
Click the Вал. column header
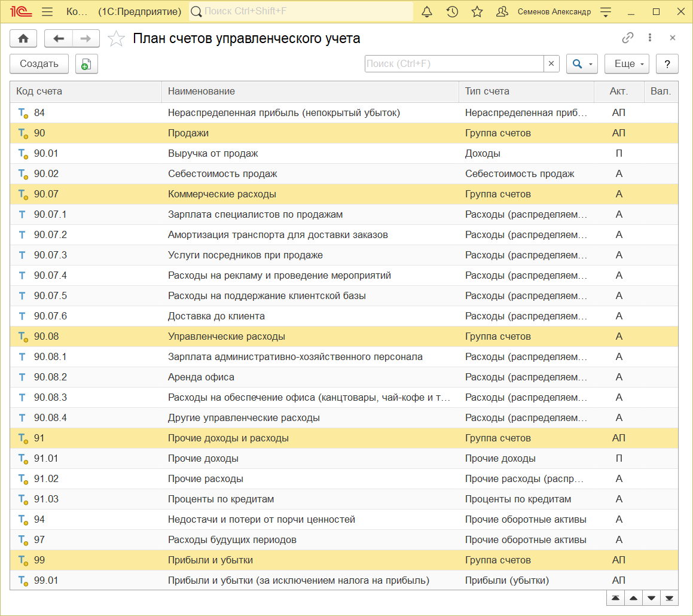661,92
